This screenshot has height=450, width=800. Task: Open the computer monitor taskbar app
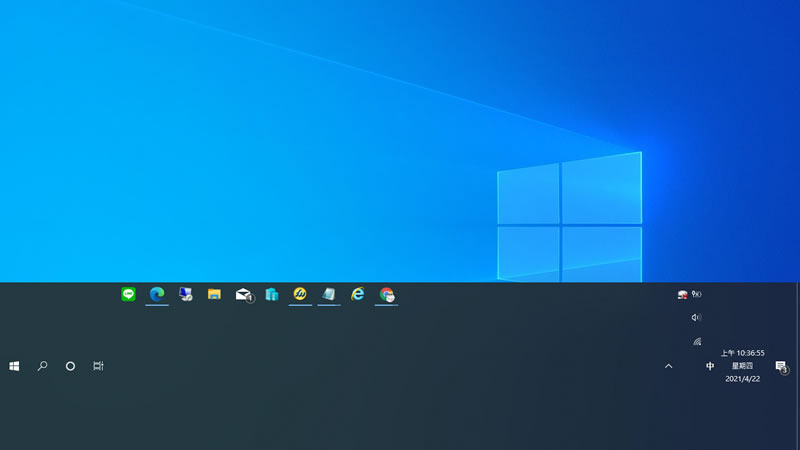tap(186, 294)
